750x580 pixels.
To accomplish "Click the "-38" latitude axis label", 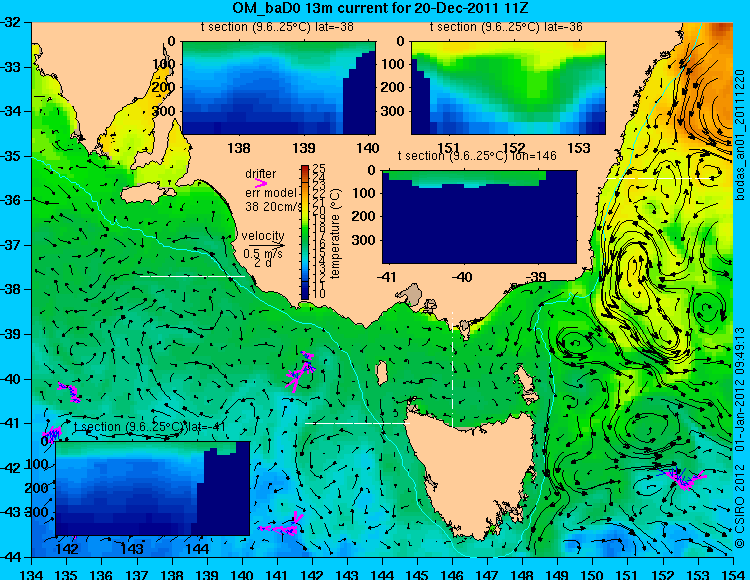I will coord(11,290).
